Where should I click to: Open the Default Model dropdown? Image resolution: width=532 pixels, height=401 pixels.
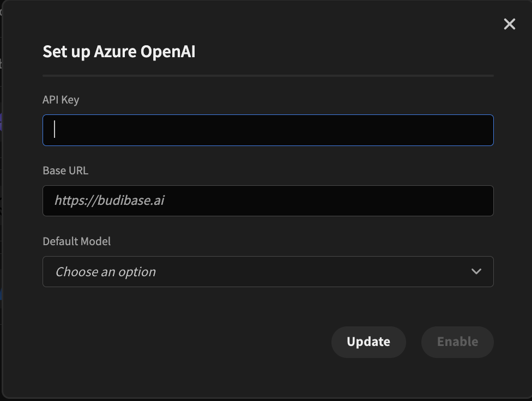coord(268,272)
